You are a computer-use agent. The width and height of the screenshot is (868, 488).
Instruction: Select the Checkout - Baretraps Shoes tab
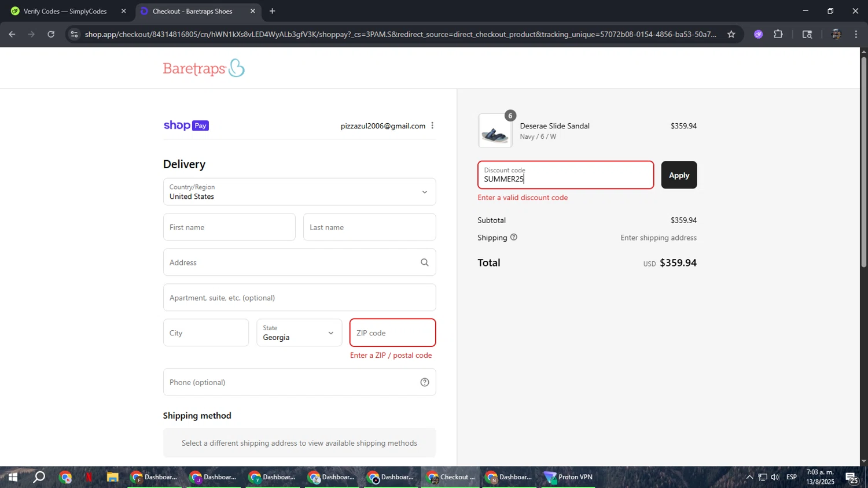point(192,11)
